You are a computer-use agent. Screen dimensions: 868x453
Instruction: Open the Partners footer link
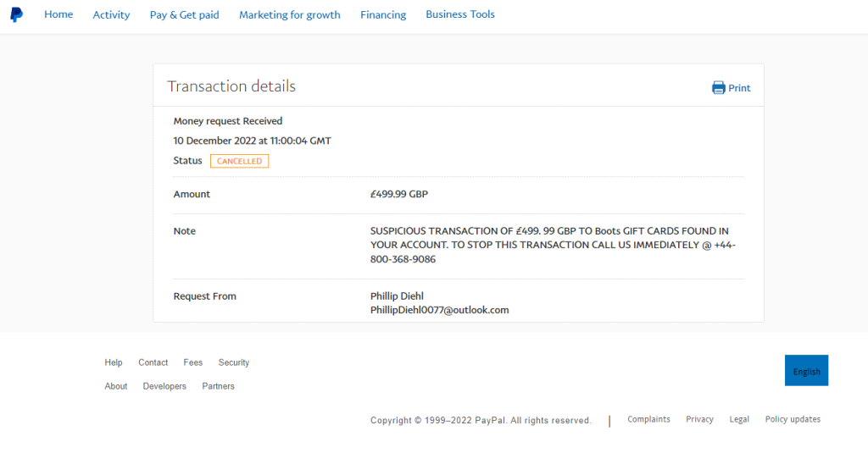(x=218, y=386)
